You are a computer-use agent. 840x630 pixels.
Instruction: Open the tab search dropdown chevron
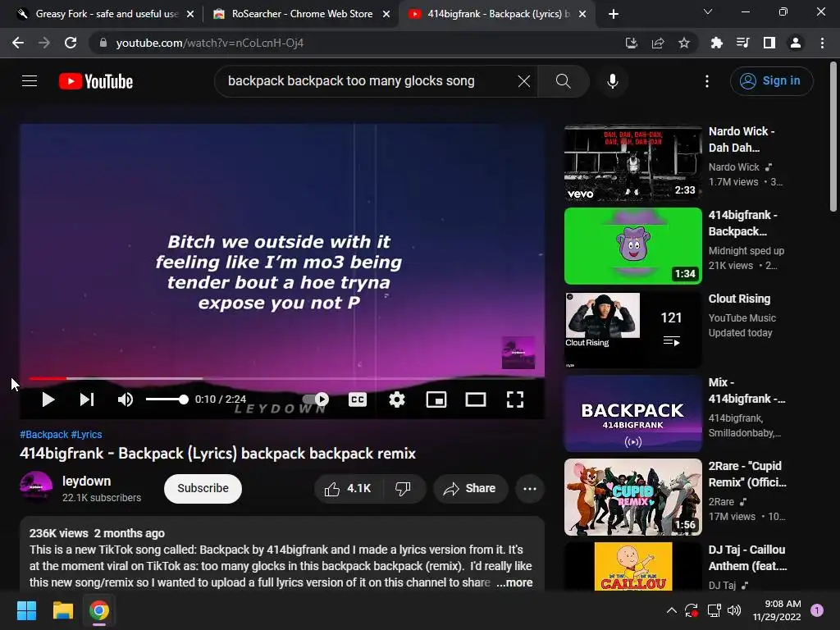(x=708, y=11)
